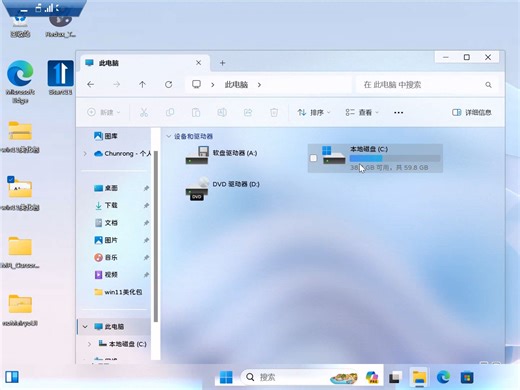The image size is (520, 390).
Task: Toggle the checked desktop folder checkbox
Action: pyautogui.click(x=11, y=179)
